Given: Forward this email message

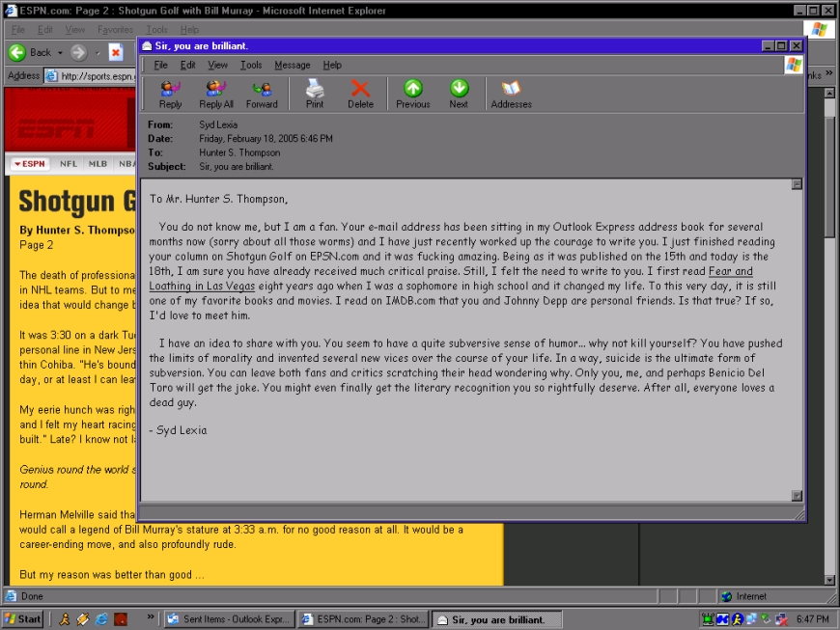Looking at the screenshot, I should (262, 95).
